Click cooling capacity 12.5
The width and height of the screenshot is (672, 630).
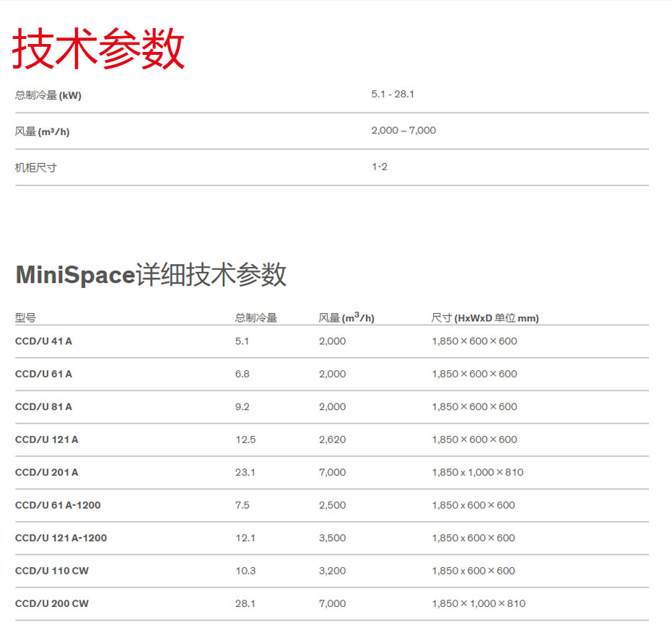(245, 439)
